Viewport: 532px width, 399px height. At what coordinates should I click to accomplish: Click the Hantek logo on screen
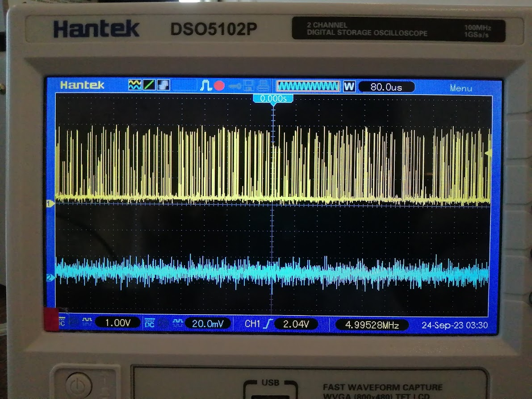pyautogui.click(x=82, y=85)
